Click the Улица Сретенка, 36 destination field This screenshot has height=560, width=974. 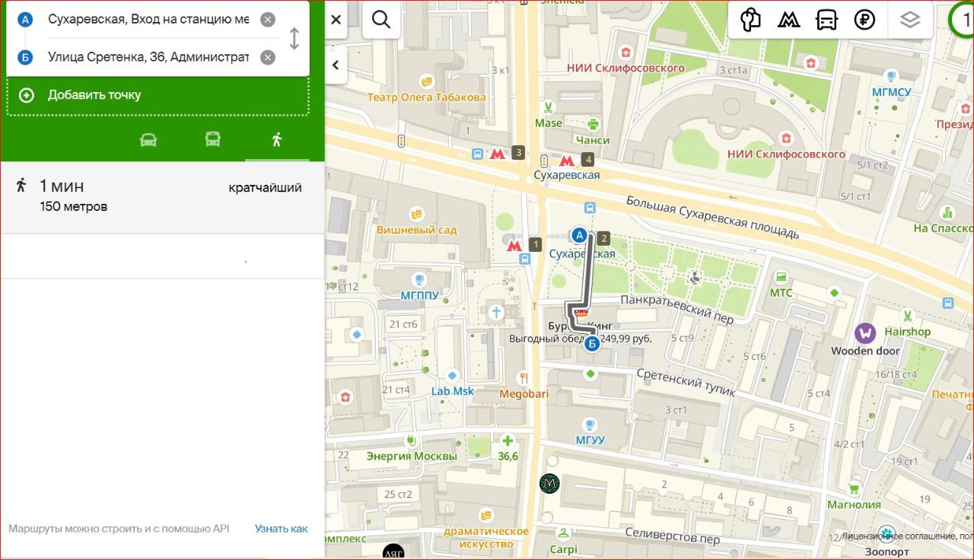pyautogui.click(x=148, y=57)
